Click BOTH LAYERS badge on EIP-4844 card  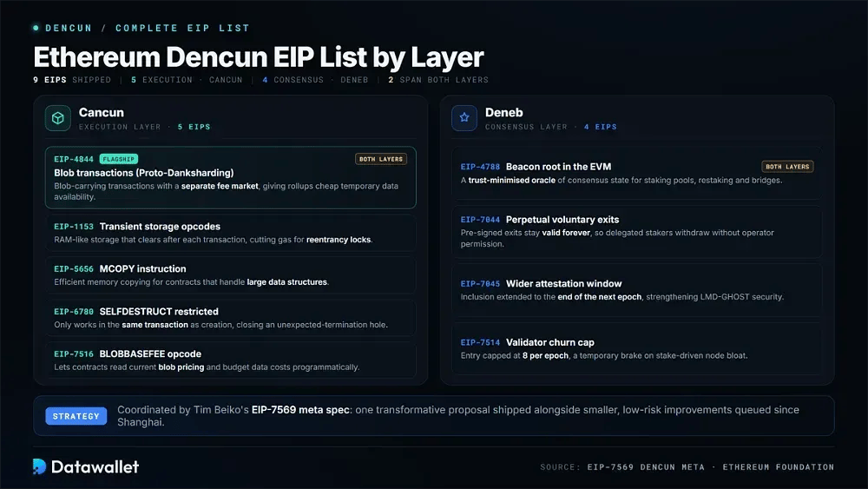381,159
